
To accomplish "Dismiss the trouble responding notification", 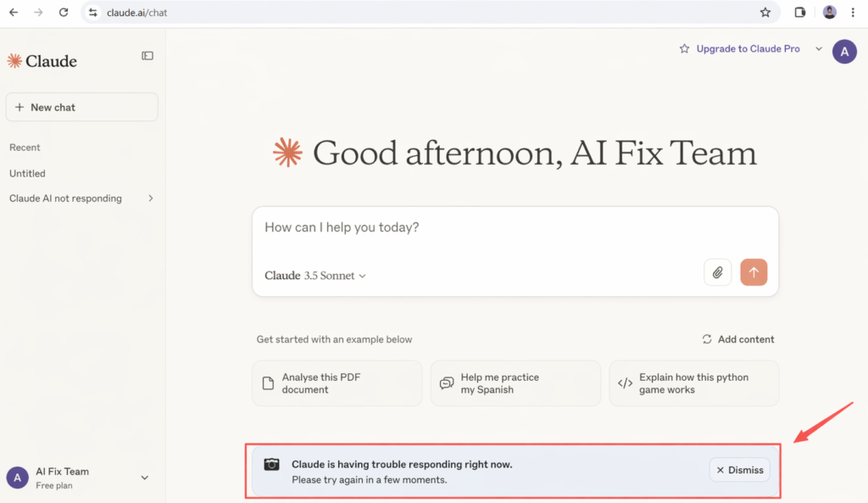I will point(740,470).
